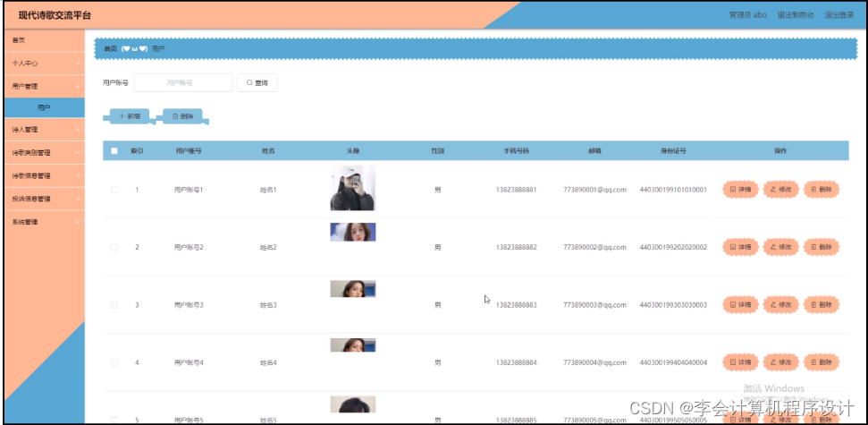Click the 用户账号 search input field

coord(183,82)
